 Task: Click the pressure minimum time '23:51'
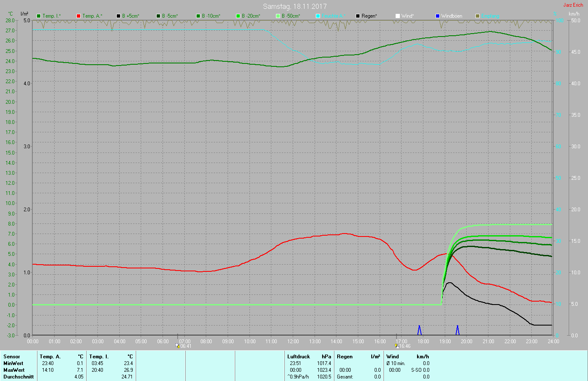pyautogui.click(x=296, y=363)
